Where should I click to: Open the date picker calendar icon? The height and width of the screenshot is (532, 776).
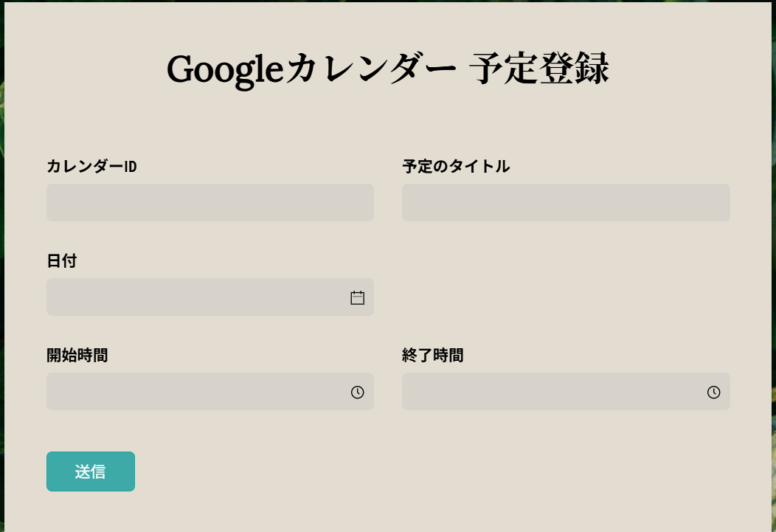[x=357, y=297]
